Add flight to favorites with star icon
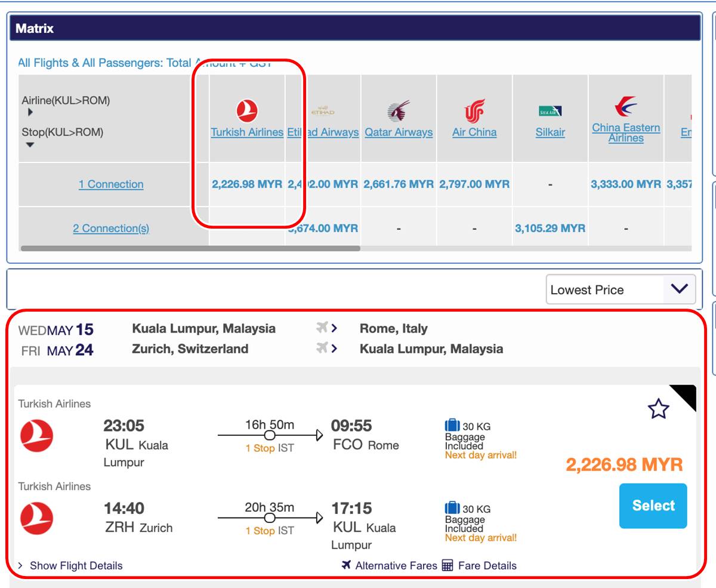Screen dimensions: 716x588 click(x=658, y=409)
